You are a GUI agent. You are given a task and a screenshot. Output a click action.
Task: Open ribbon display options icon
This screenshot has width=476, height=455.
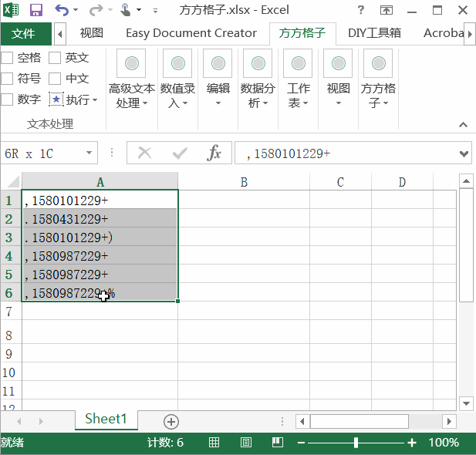[387, 10]
